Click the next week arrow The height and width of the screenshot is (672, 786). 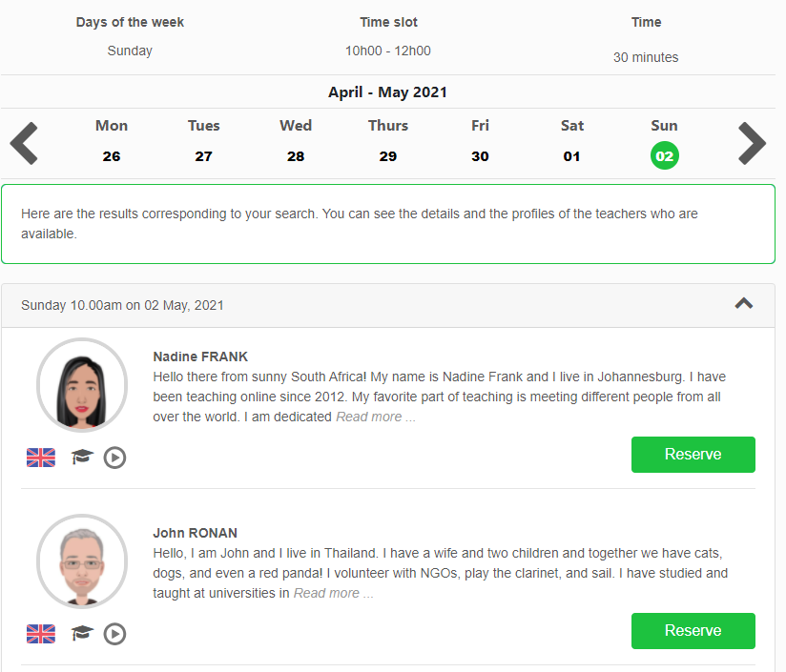click(752, 143)
